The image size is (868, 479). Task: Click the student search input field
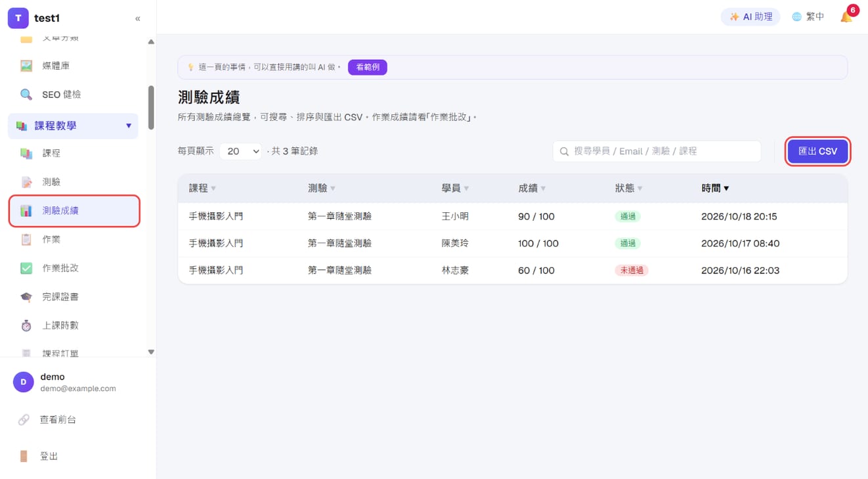pos(657,151)
